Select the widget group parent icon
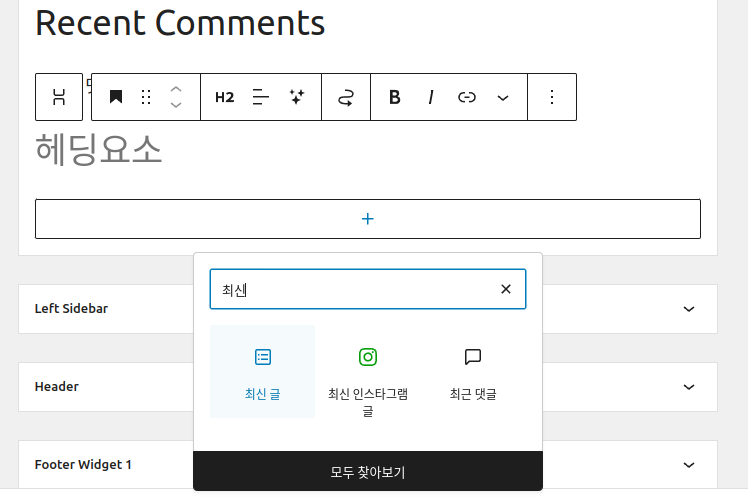 coord(59,97)
